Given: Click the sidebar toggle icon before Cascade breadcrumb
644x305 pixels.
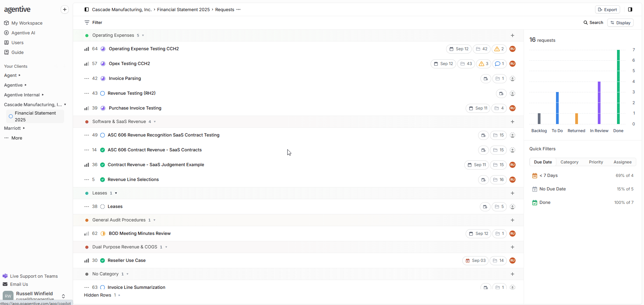Looking at the screenshot, I should (x=87, y=9).
